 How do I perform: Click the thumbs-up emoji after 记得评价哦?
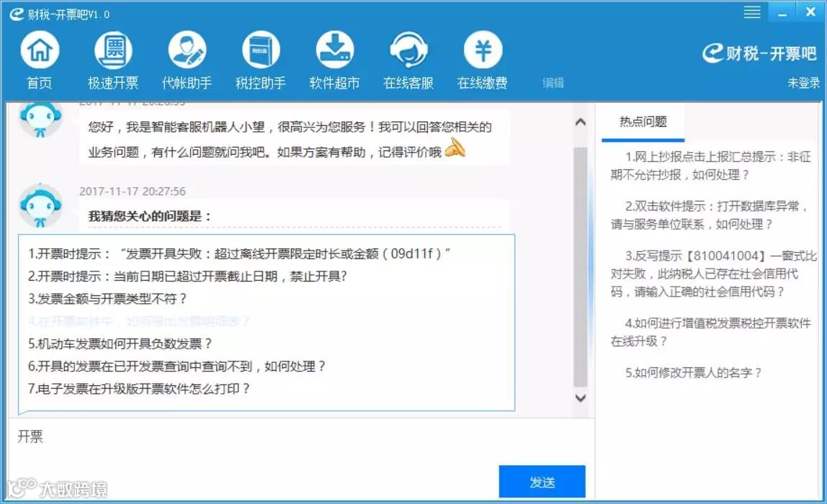tap(455, 148)
